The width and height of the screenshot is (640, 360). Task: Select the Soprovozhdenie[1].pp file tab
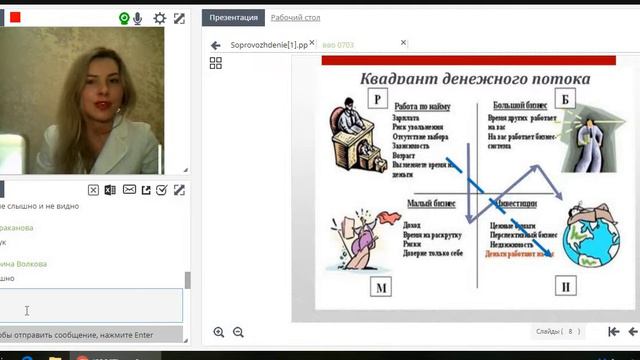269,45
